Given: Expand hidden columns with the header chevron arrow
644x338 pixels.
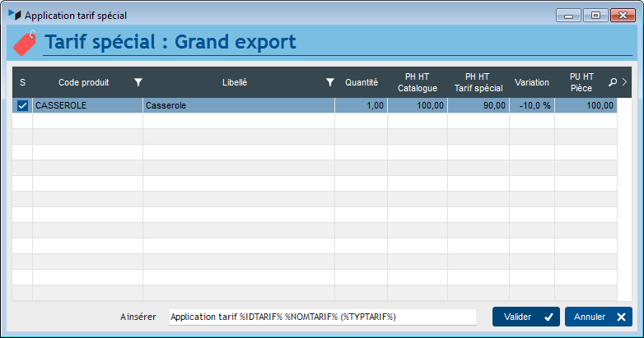Looking at the screenshot, I should pyautogui.click(x=624, y=82).
